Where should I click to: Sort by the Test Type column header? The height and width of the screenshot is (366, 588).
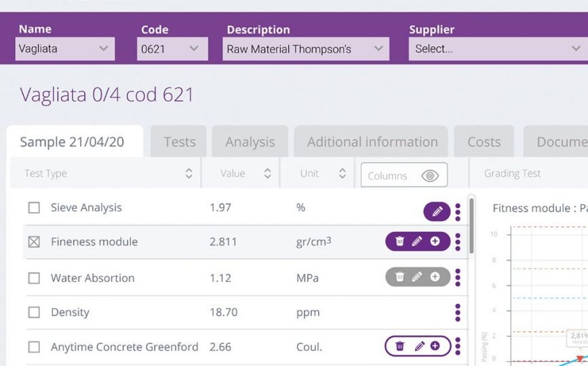pos(189,174)
